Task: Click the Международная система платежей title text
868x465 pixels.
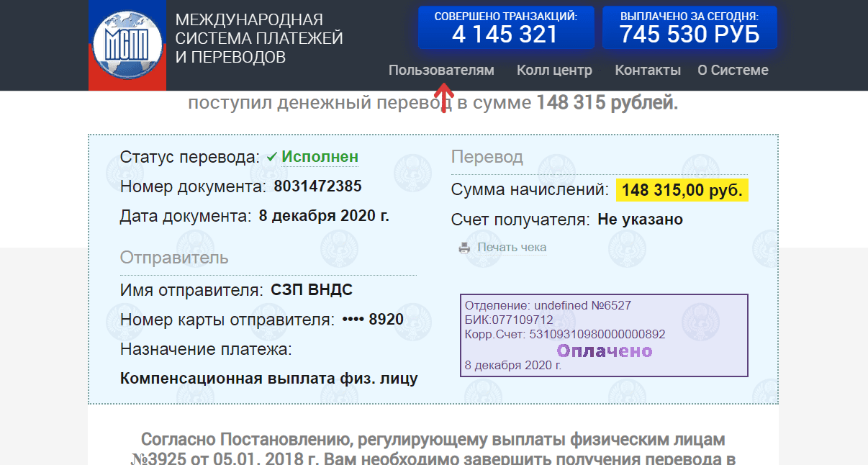Action: 259,38
